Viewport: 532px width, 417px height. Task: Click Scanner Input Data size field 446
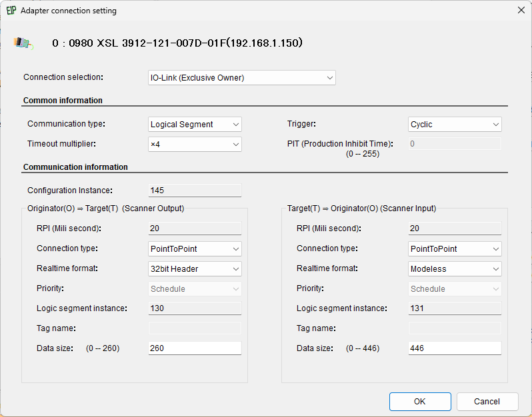tap(455, 348)
